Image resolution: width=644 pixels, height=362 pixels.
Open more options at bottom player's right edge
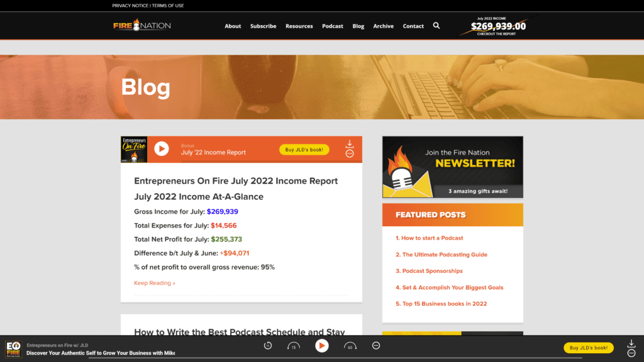(x=631, y=353)
